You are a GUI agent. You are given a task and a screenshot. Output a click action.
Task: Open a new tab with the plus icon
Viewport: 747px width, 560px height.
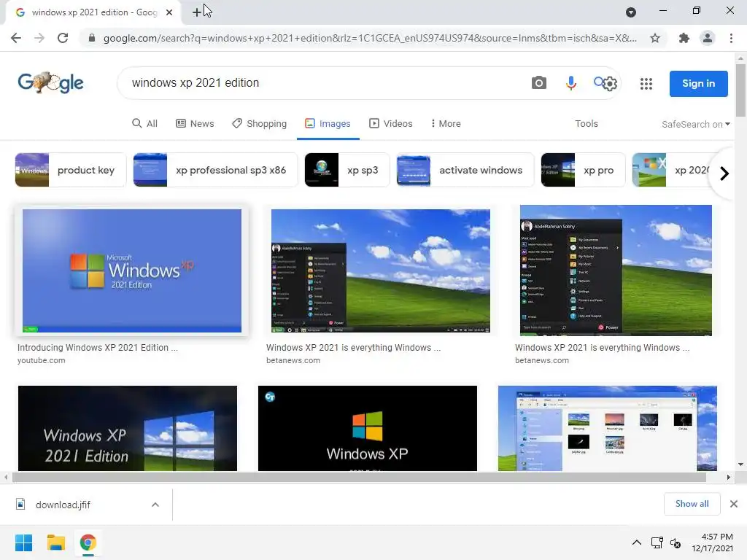click(x=197, y=12)
